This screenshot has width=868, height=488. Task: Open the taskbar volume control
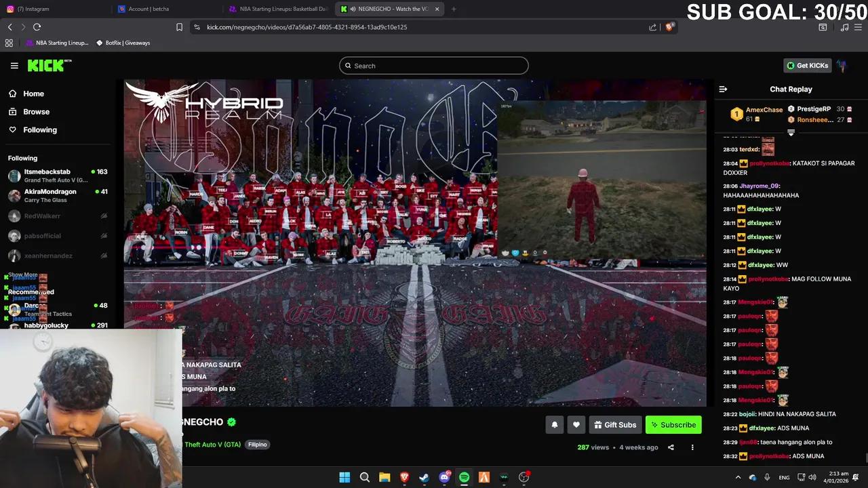812,477
